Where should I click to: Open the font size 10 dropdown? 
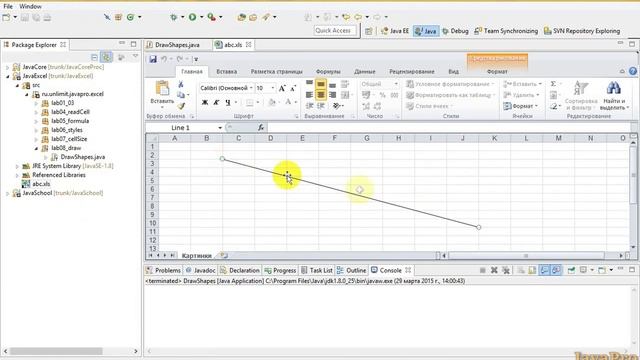(272, 88)
